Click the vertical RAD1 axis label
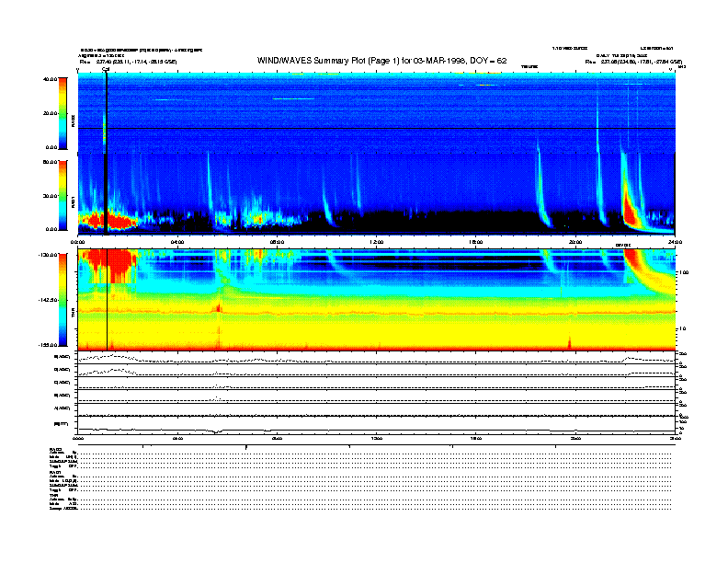This screenshot has width=728, height=563. pos(74,201)
